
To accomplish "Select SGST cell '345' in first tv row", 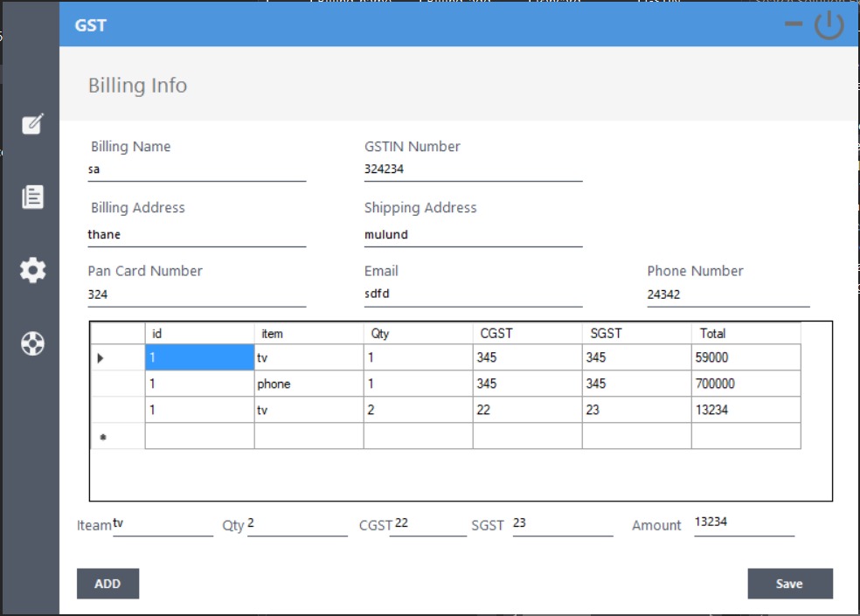I will 636,357.
